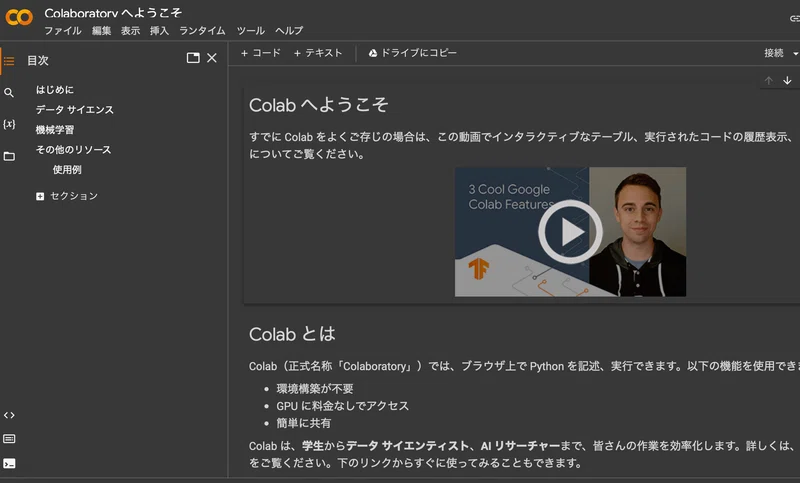The image size is (800, 483).
Task: Open the 挿入 menu
Action: click(159, 31)
